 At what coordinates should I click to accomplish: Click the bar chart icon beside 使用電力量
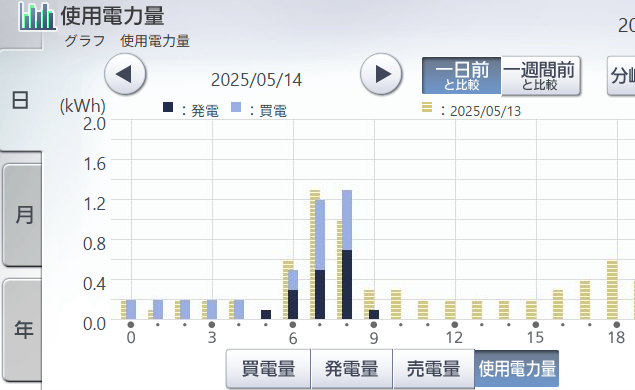click(37, 16)
